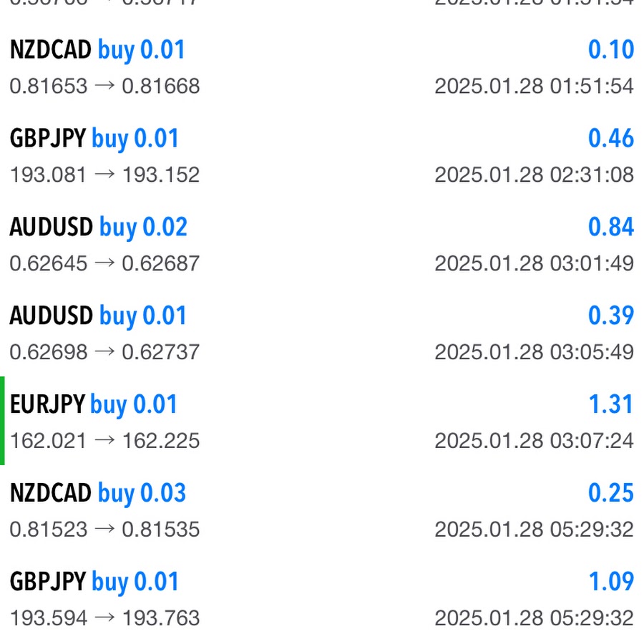
Task: Select the 2025.01.28 03:07:24 timestamp
Action: pyautogui.click(x=534, y=441)
